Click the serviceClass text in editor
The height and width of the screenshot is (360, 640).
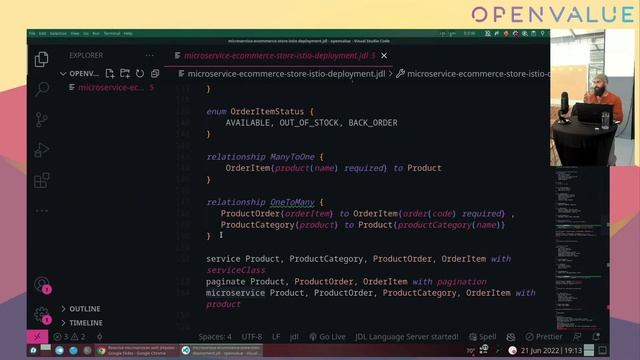(x=236, y=270)
